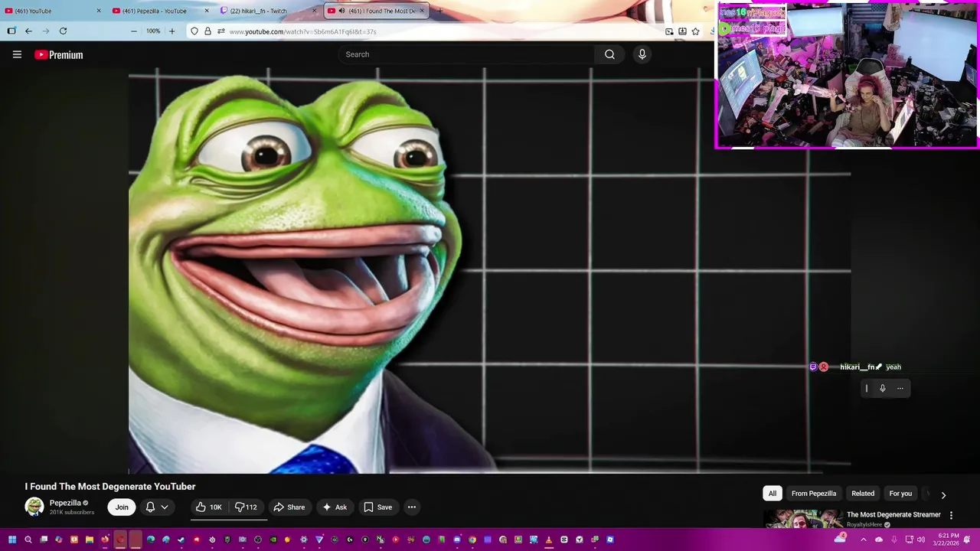Click the YouTube search magnifier button

609,54
